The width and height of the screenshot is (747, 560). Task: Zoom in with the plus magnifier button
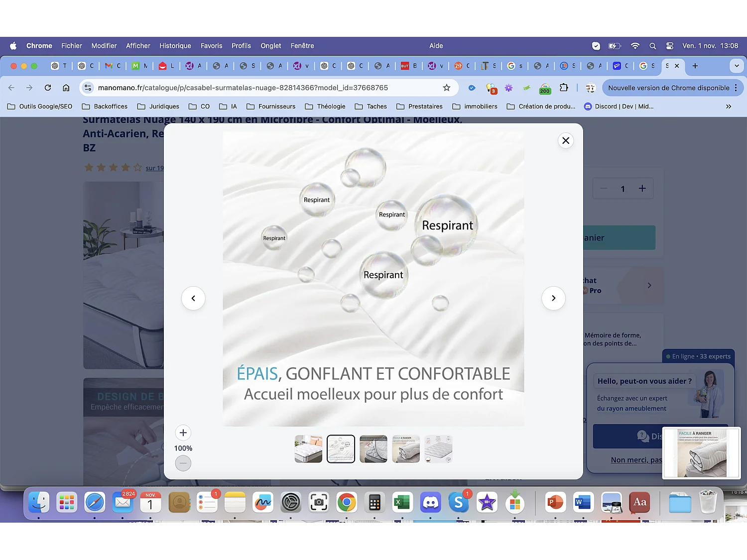point(183,433)
